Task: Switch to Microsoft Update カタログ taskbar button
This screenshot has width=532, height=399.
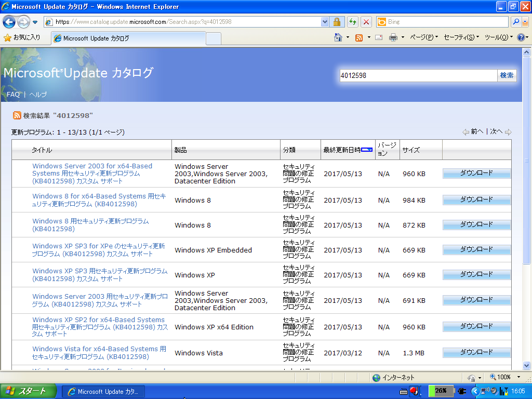Action: [x=103, y=392]
